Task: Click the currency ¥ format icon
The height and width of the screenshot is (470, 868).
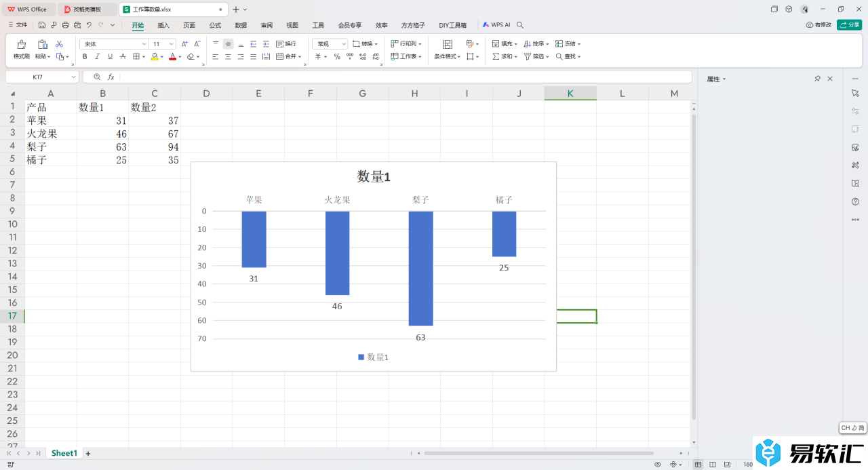Action: tap(317, 57)
